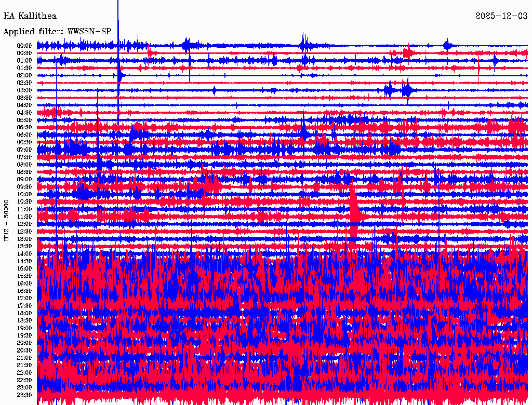This screenshot has height=405, width=532.
Task: Select the 08:30 time label
Action: point(24,172)
